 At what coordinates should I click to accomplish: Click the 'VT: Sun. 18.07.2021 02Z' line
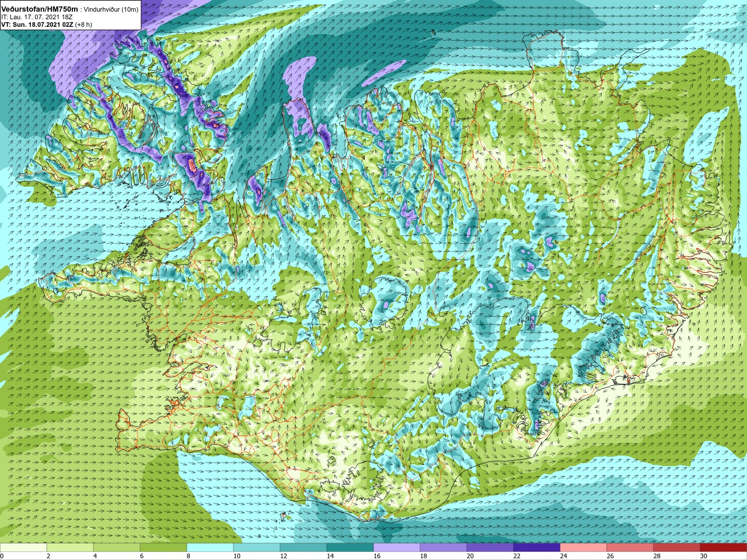coord(37,24)
